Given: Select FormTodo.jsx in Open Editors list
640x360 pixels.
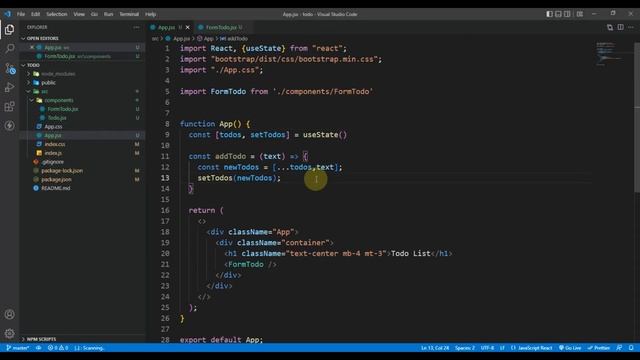Looking at the screenshot, I should [x=77, y=56].
